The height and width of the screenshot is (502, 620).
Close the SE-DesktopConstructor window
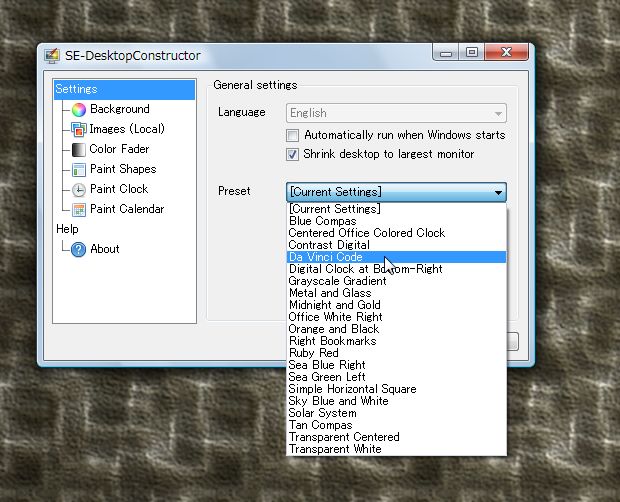pyautogui.click(x=507, y=52)
